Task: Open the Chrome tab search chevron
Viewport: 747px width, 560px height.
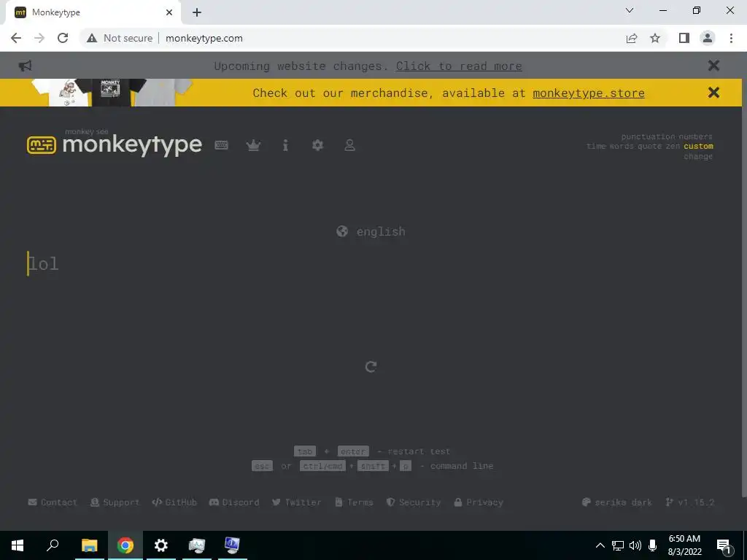Action: [630, 10]
